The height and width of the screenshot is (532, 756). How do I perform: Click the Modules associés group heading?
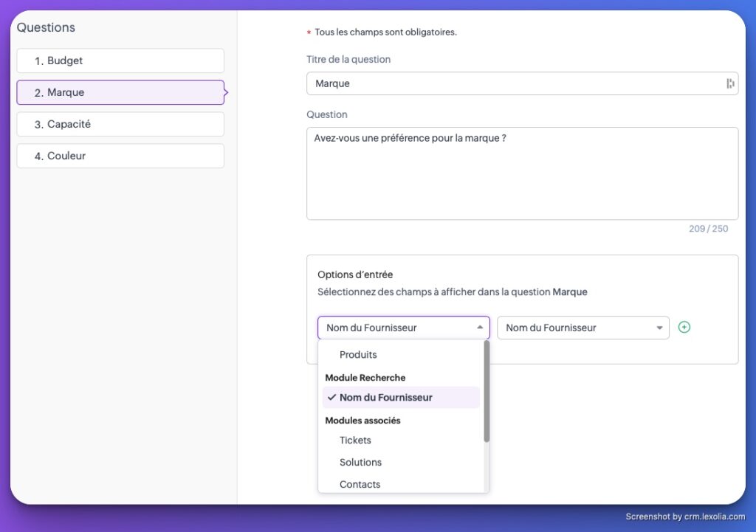pos(362,421)
